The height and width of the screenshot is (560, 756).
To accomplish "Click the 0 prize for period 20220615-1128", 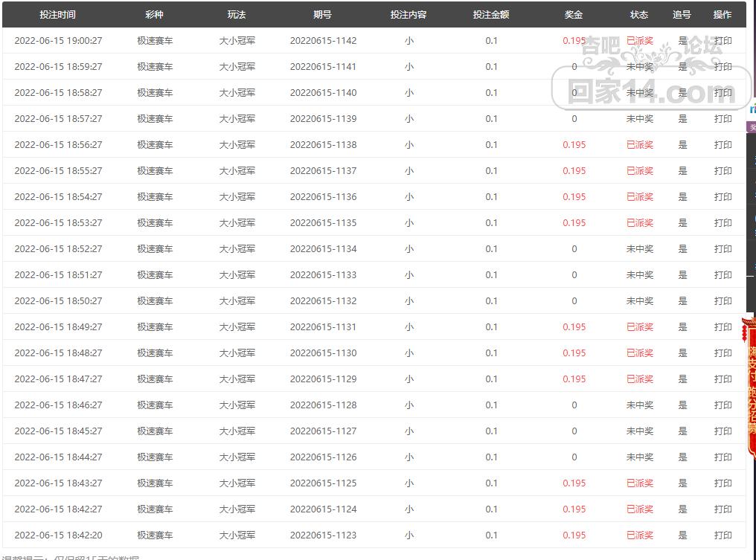I will point(574,405).
